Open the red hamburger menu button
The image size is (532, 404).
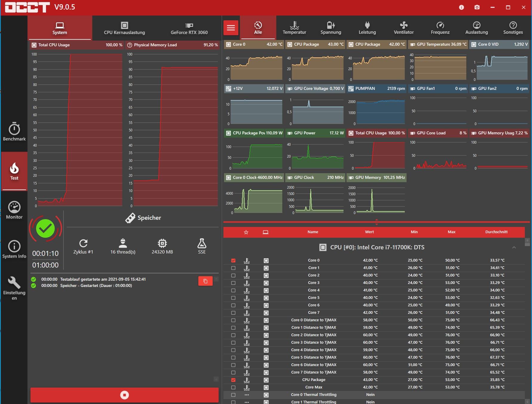pos(231,28)
